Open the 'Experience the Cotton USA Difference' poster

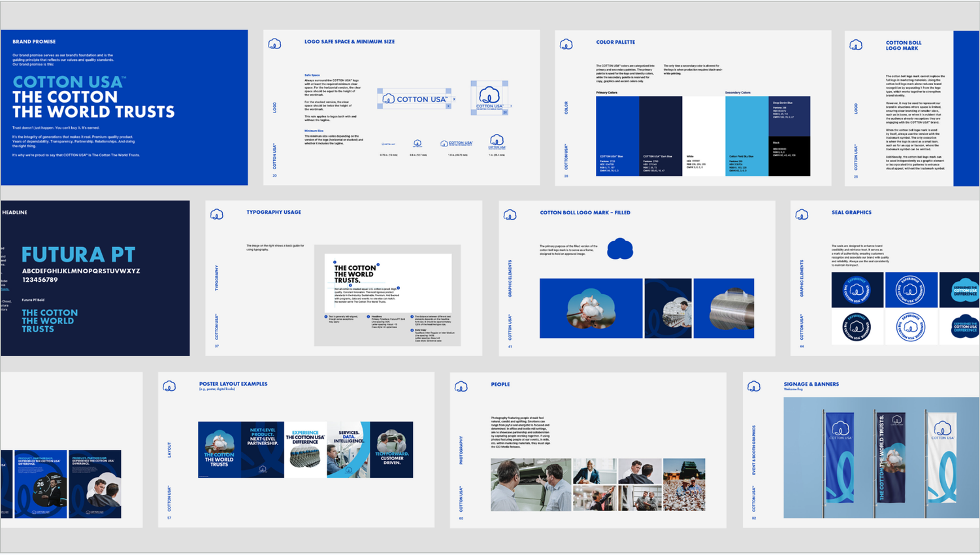click(305, 450)
